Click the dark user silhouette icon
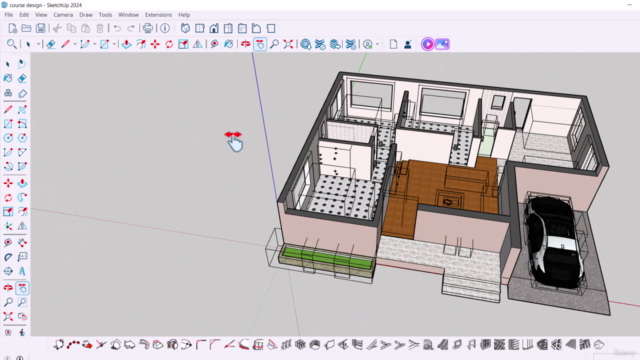This screenshot has width=640, height=360. click(x=407, y=44)
